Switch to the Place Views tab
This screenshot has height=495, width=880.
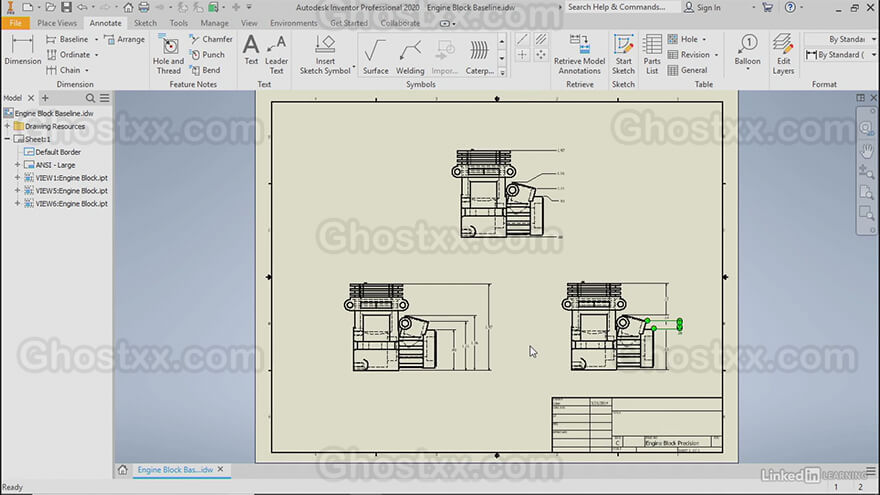click(x=57, y=23)
